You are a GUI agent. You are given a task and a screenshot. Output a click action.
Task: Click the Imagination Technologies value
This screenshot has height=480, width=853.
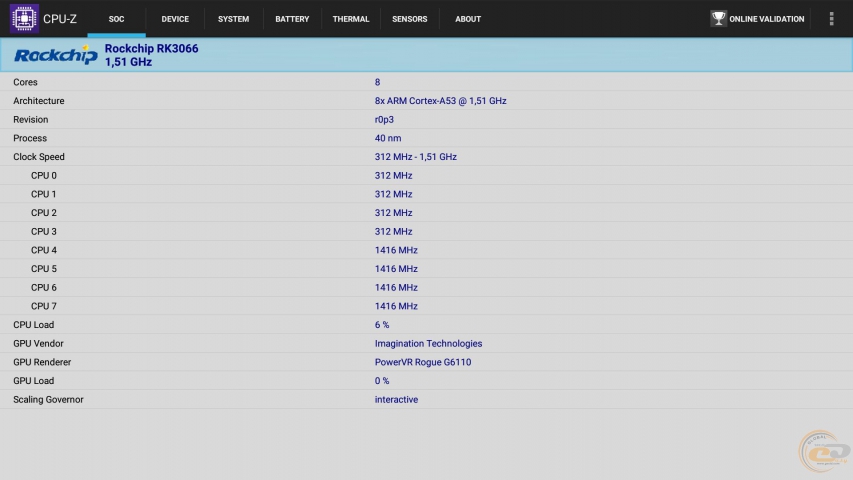428,343
